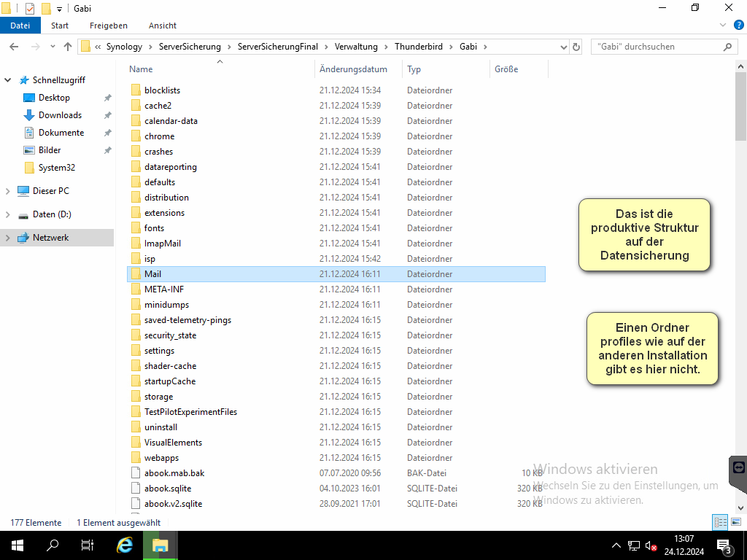Select the crashes folder icon
This screenshot has width=747, height=560.
(x=136, y=152)
